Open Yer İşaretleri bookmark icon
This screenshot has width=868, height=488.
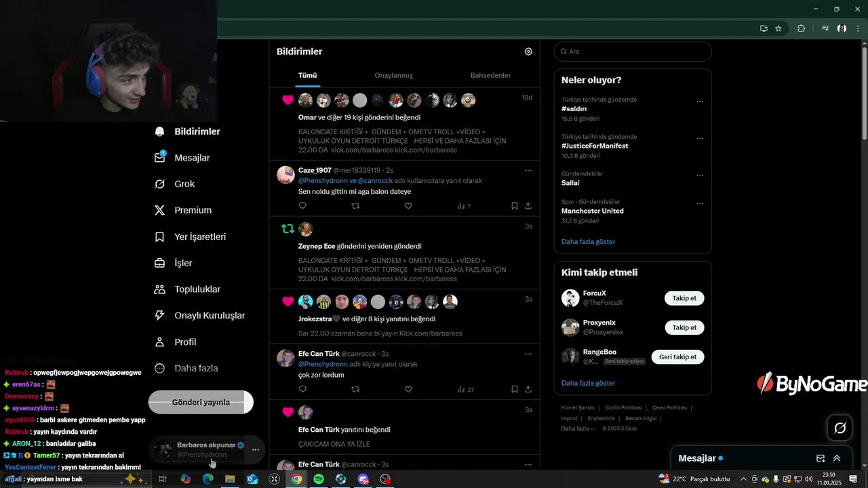click(x=159, y=237)
